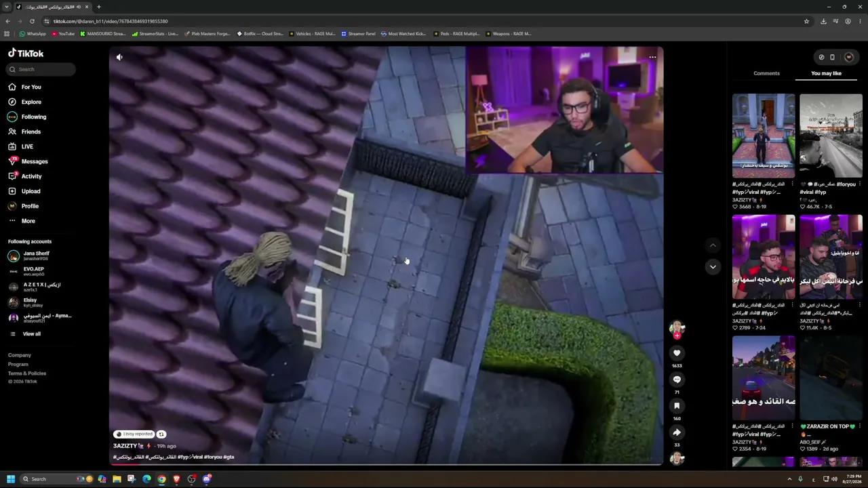Click the #foryou hashtag in the caption

coord(212,457)
